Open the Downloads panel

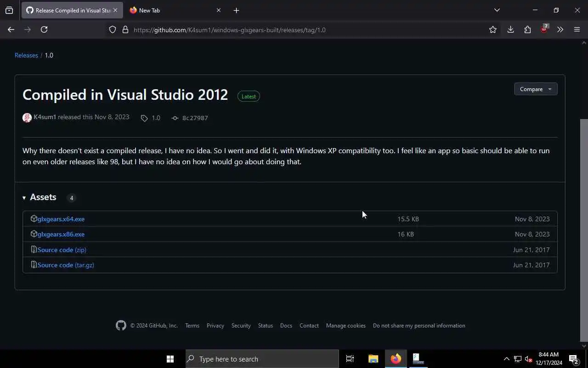(510, 29)
